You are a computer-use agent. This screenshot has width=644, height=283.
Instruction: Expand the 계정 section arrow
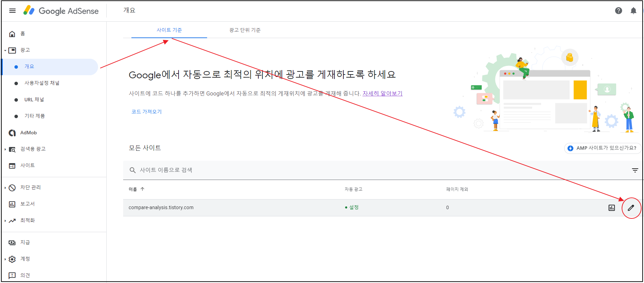pyautogui.click(x=5, y=259)
